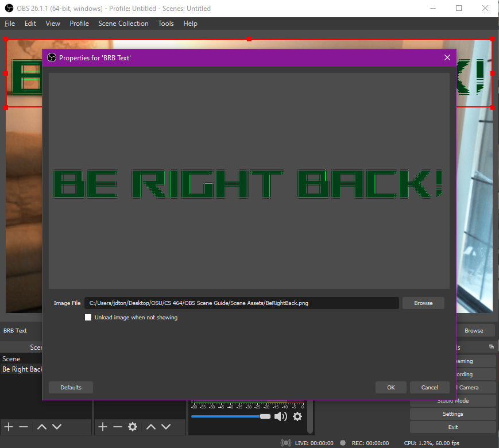499x448 pixels.
Task: Add a new source with plus icon
Action: (x=103, y=427)
